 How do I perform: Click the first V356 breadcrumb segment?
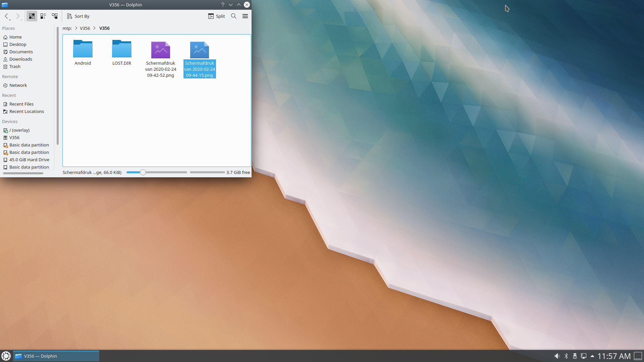pyautogui.click(x=85, y=28)
